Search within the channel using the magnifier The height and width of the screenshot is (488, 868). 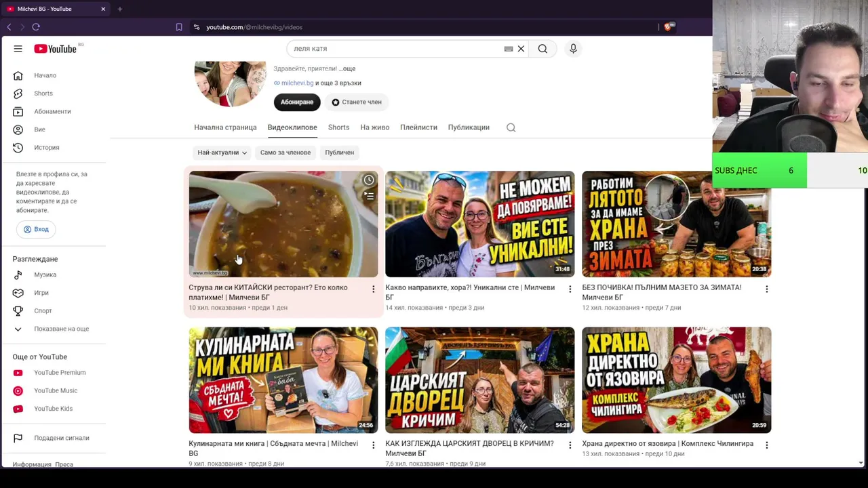click(x=511, y=127)
